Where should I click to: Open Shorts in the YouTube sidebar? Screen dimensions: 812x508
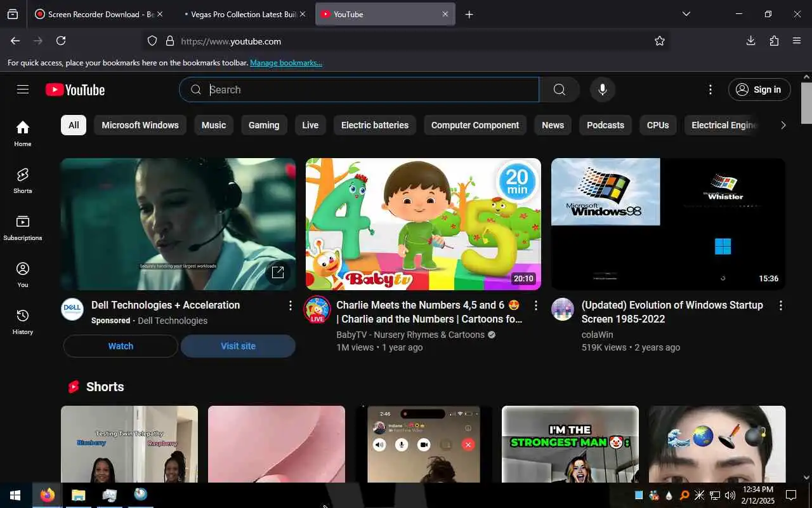[23, 180]
